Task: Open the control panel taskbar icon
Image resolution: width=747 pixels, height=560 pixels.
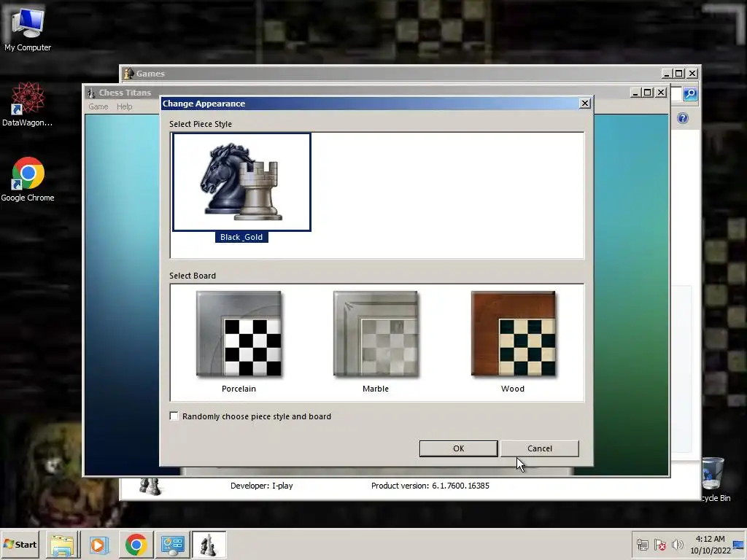Action: click(172, 545)
